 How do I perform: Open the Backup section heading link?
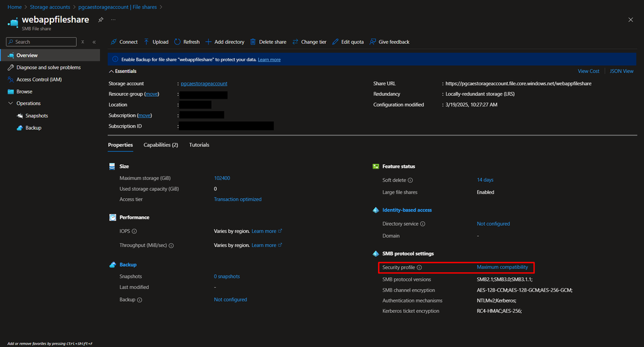pyautogui.click(x=128, y=264)
